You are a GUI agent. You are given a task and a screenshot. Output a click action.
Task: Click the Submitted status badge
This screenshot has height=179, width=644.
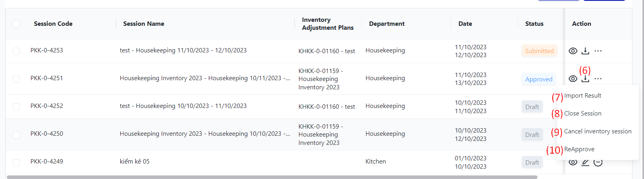[539, 51]
